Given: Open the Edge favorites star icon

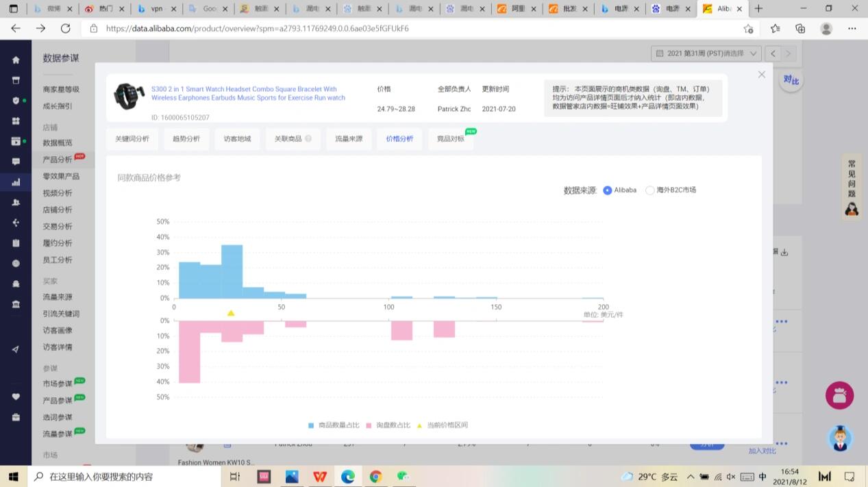Looking at the screenshot, I should [x=775, y=28].
